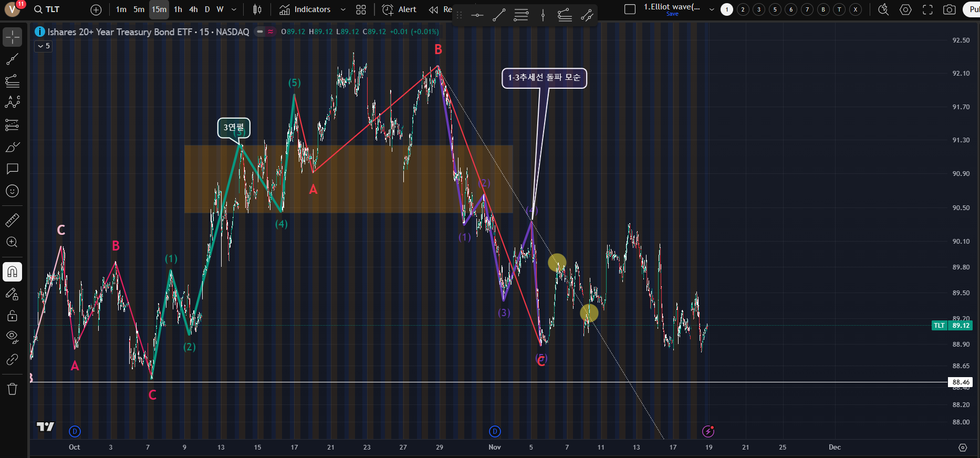The width and height of the screenshot is (980, 458).
Task: Select the 4h timeframe
Action: point(193,9)
